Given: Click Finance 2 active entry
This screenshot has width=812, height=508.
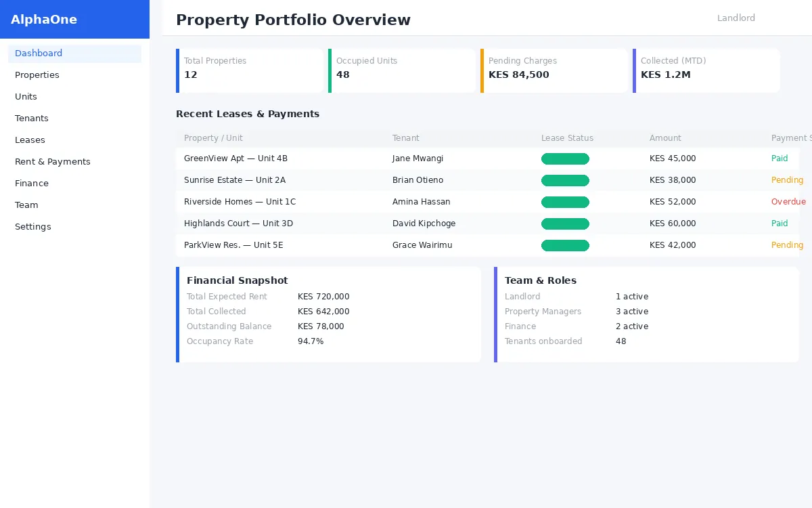Looking at the screenshot, I should pos(577,326).
